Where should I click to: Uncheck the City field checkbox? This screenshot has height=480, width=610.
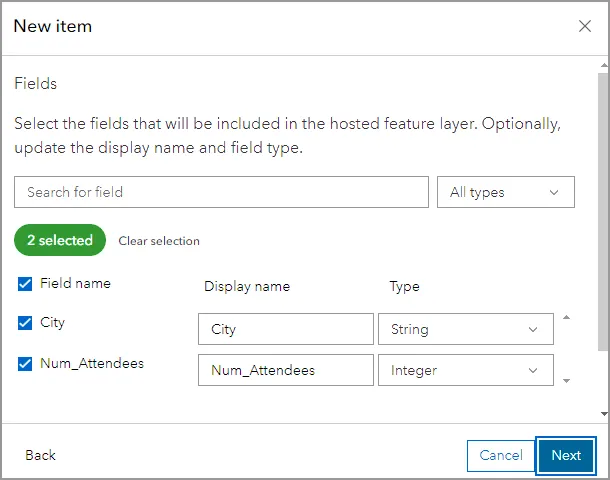[x=25, y=323]
